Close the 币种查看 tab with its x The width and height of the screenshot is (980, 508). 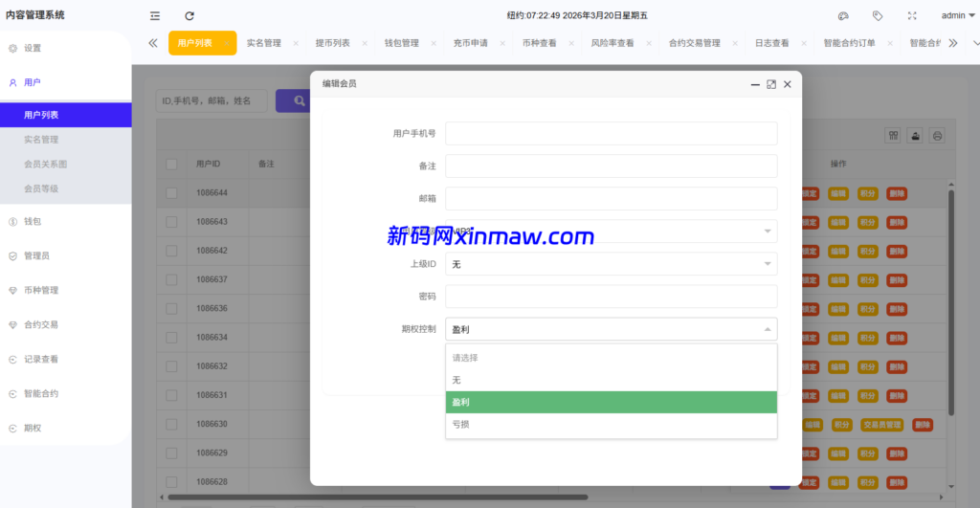tap(570, 43)
